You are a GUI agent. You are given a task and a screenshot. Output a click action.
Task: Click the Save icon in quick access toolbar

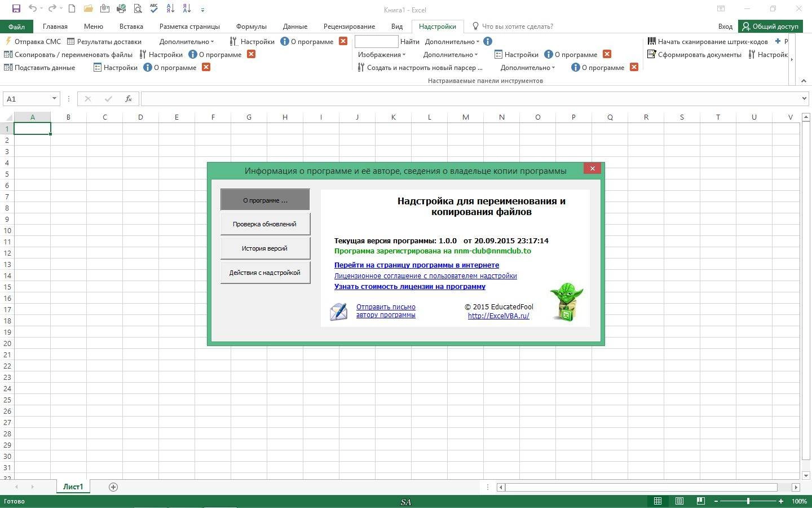click(16, 8)
